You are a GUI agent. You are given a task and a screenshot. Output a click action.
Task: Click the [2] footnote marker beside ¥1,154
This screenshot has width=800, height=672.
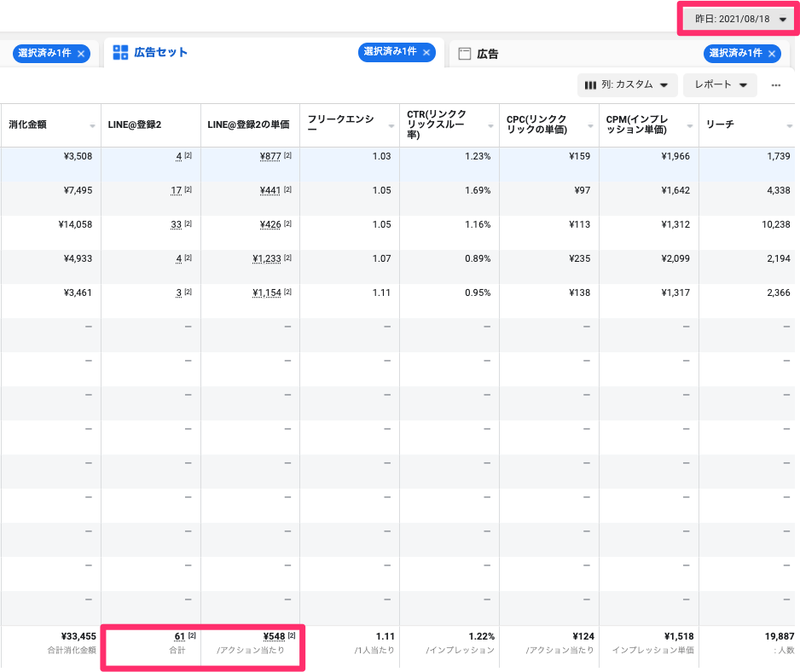(287, 292)
